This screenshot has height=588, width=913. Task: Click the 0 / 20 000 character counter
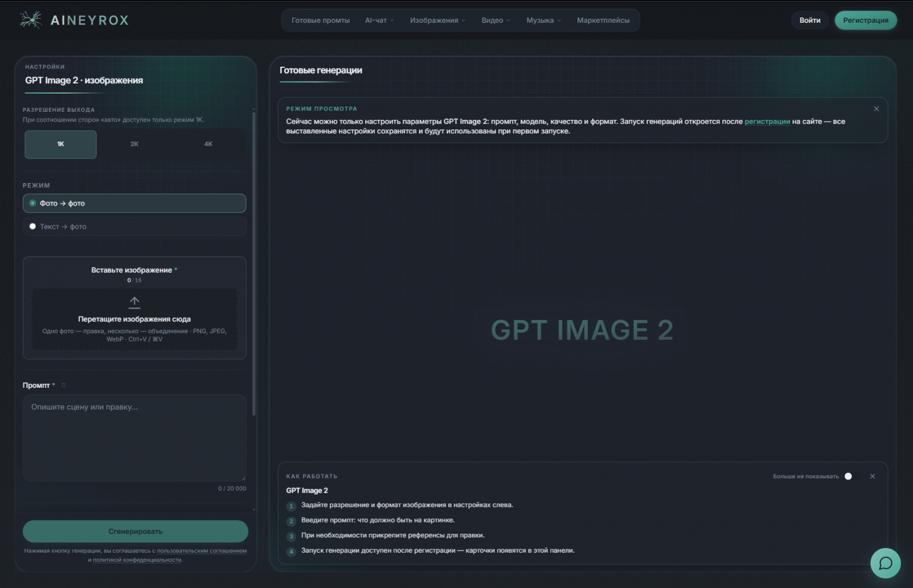pyautogui.click(x=232, y=489)
